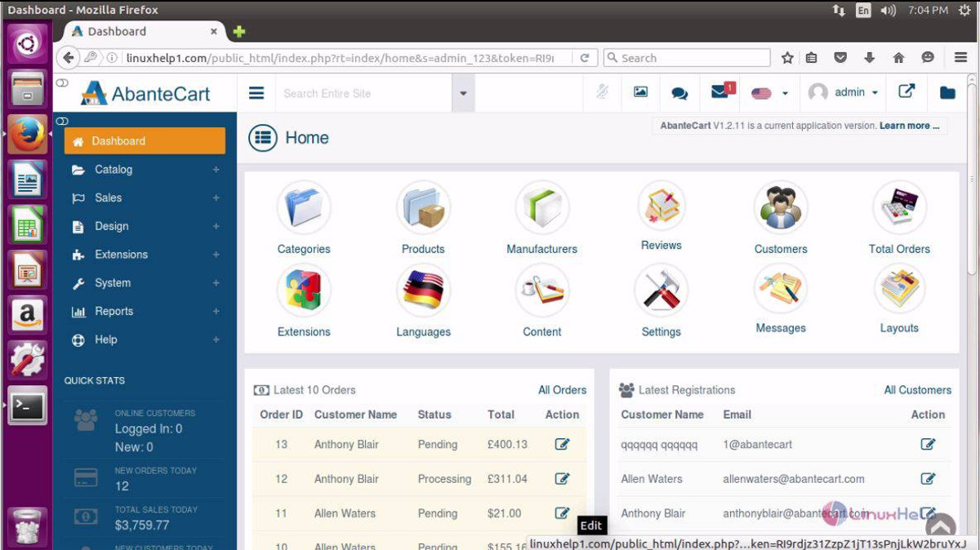This screenshot has height=550, width=980.
Task: Open the Total Orders icon
Action: (899, 208)
